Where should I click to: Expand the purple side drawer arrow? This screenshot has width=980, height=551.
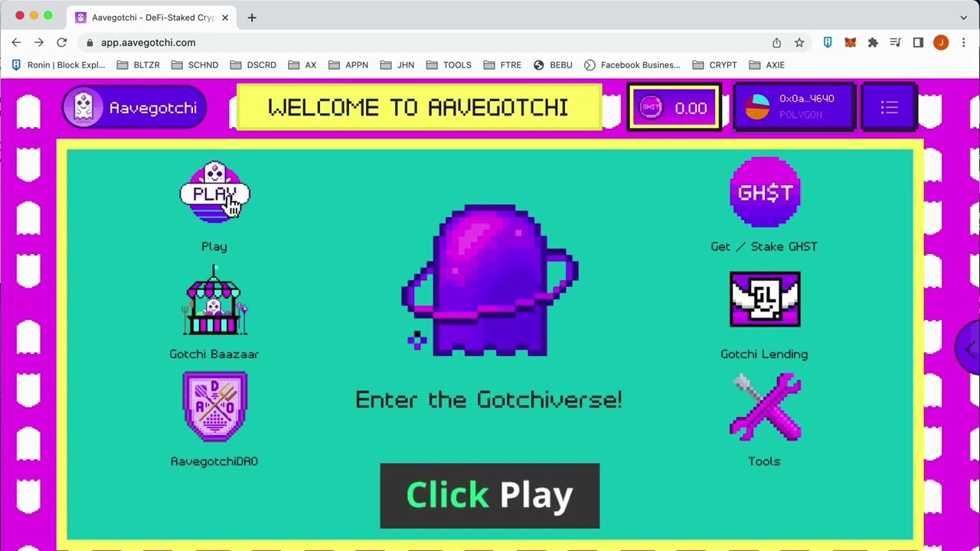(969, 348)
